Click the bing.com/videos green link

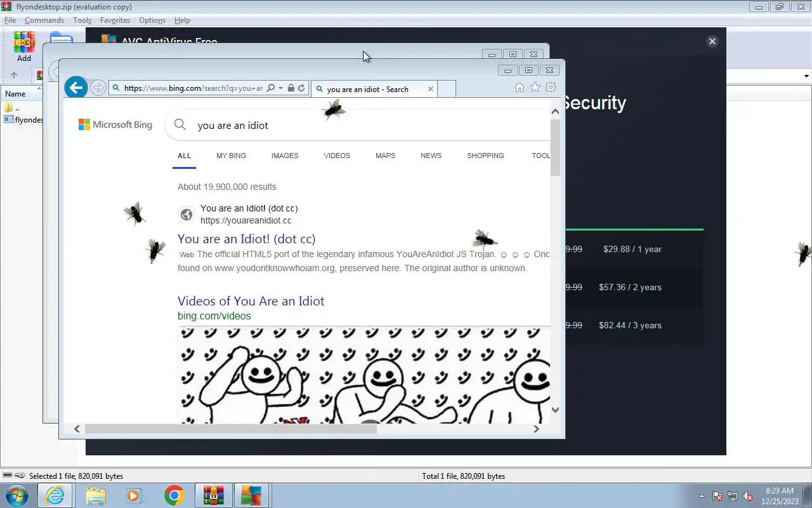pos(214,316)
